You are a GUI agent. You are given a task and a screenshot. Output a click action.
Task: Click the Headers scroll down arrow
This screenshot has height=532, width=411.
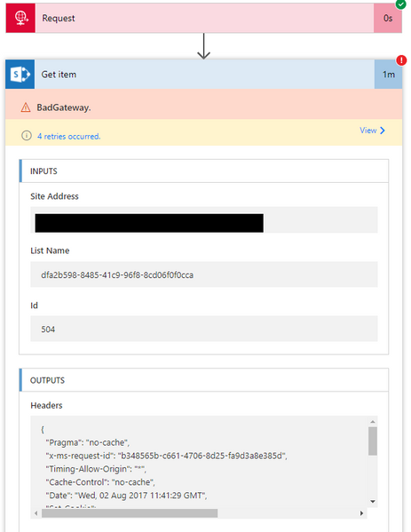coord(373,502)
